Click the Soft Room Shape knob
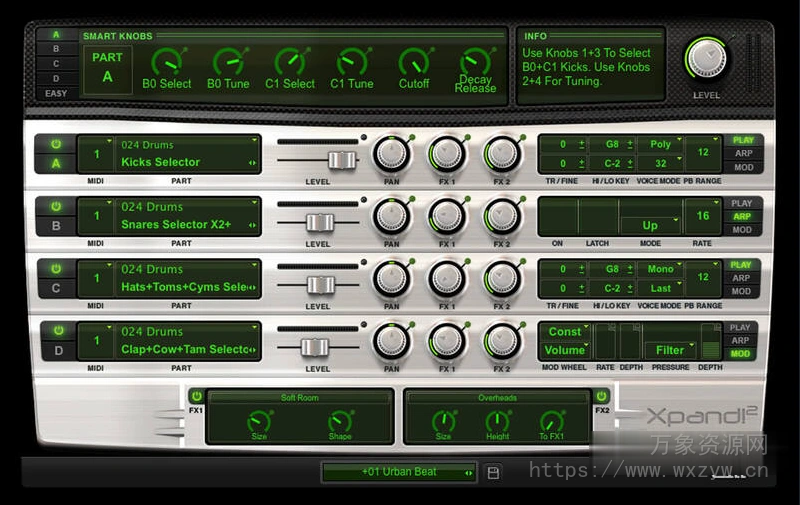This screenshot has height=505, width=800. point(340,421)
